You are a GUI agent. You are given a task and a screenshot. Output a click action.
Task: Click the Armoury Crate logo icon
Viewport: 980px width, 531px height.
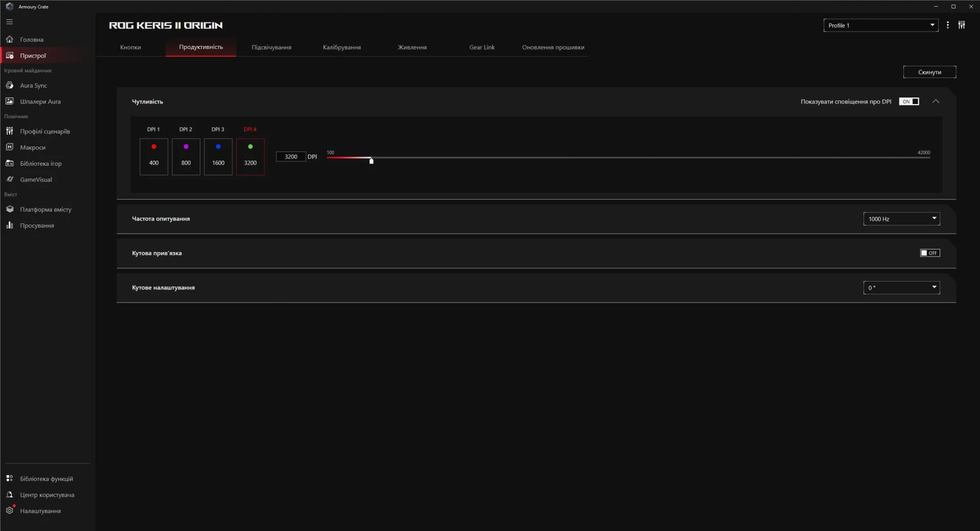9,7
